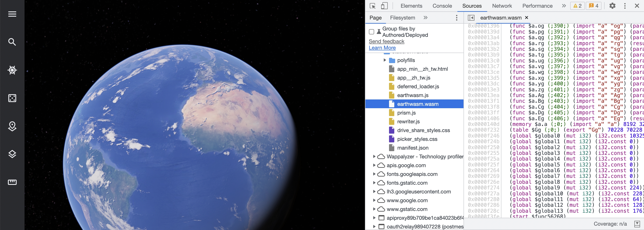Viewport: 644px width, 230px height.
Task: Open prism.js file
Action: [406, 113]
